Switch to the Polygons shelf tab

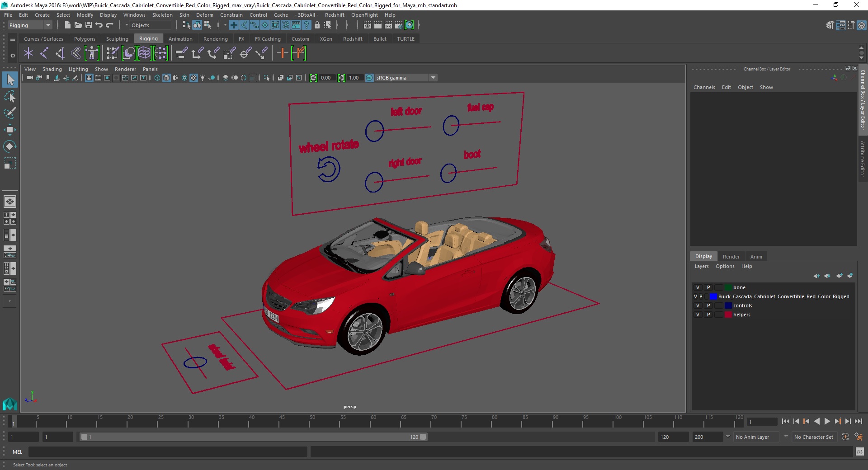pos(85,39)
